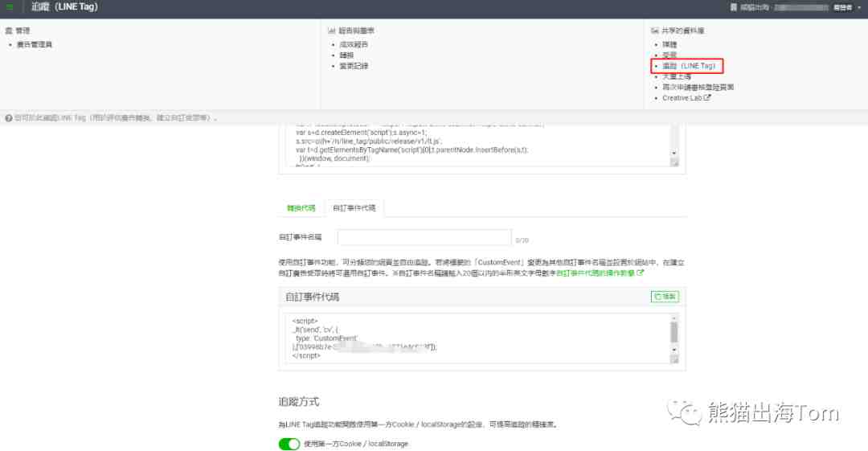Screen dimensions: 868x451
Task: Open 廣告管理員 under 管理
Action: [35, 44]
